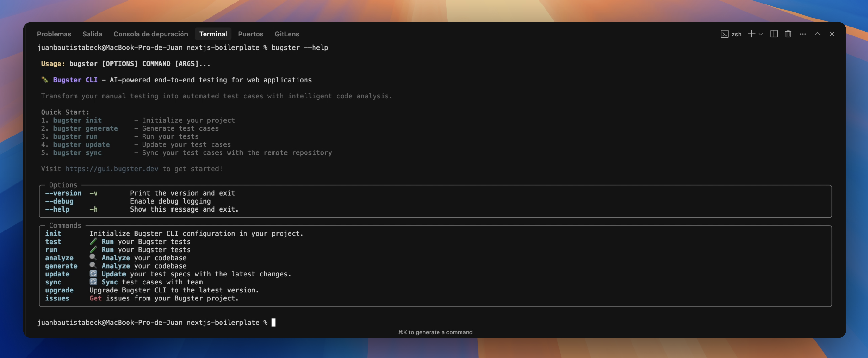Maximize panel with the up chevron
Screen dimensions: 868x358
(818, 34)
